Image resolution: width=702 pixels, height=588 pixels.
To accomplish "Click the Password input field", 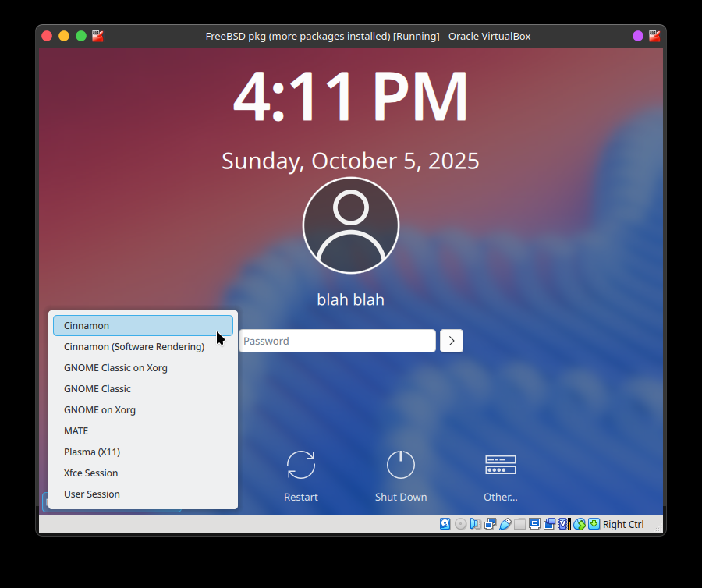I will (x=337, y=341).
